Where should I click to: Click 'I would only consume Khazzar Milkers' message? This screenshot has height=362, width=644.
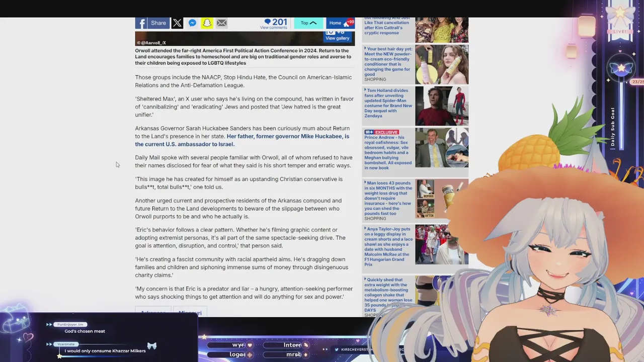(x=105, y=351)
